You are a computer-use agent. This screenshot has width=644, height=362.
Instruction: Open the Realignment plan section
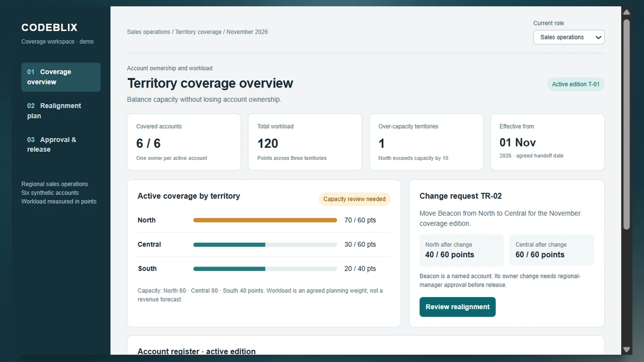pos(61,111)
